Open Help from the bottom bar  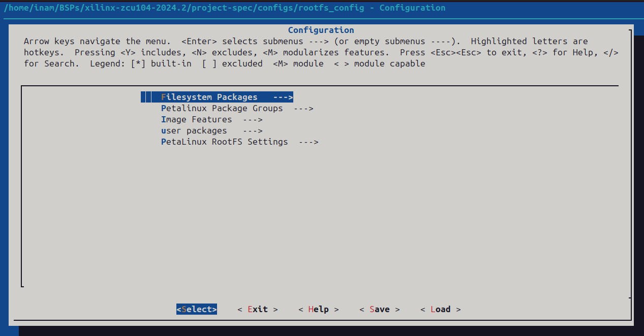(x=319, y=309)
